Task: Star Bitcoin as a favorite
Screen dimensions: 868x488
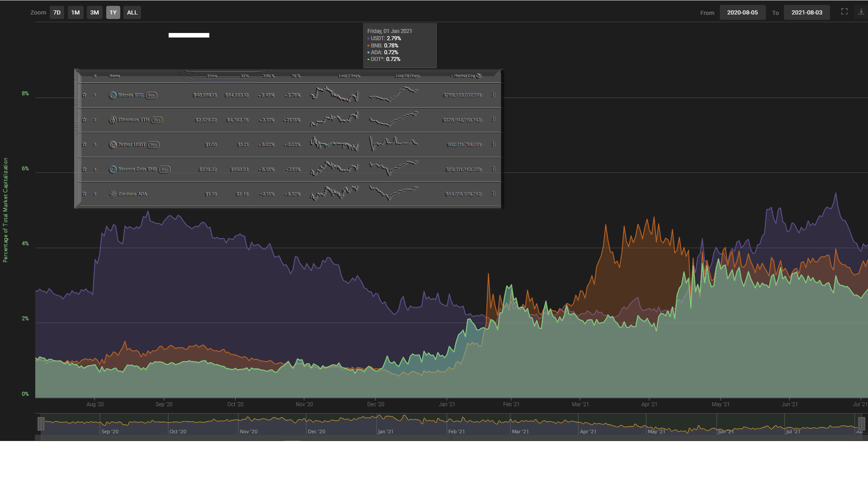Action: 84,95
